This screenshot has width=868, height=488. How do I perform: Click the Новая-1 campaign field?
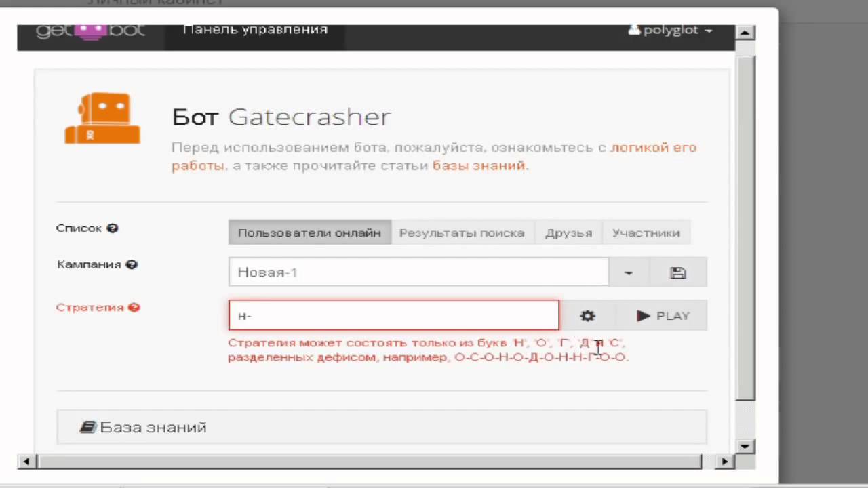(418, 272)
